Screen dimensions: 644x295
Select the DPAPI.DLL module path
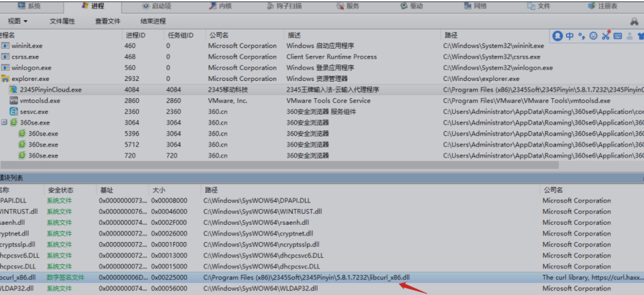point(257,200)
